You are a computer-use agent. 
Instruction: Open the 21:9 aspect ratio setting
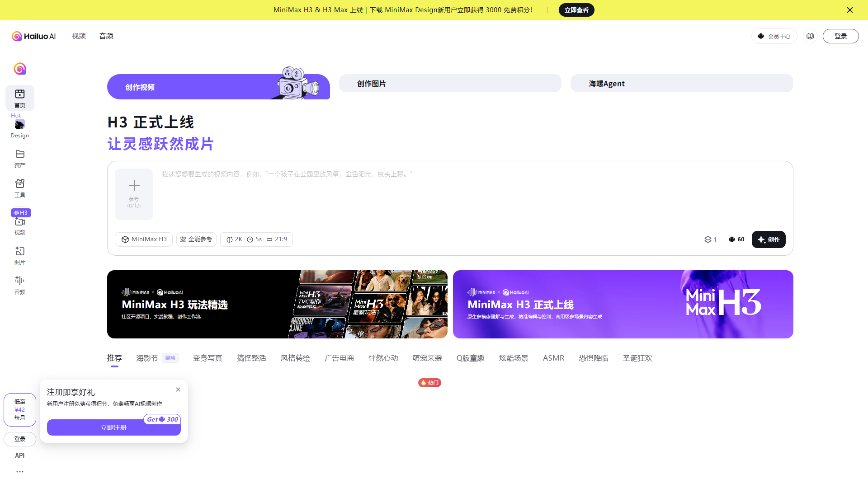tap(277, 239)
